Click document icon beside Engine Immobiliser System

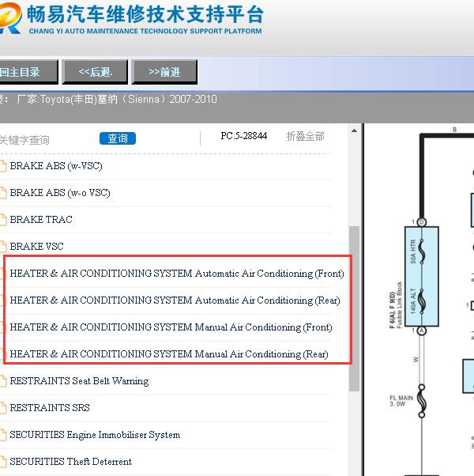click(3, 435)
